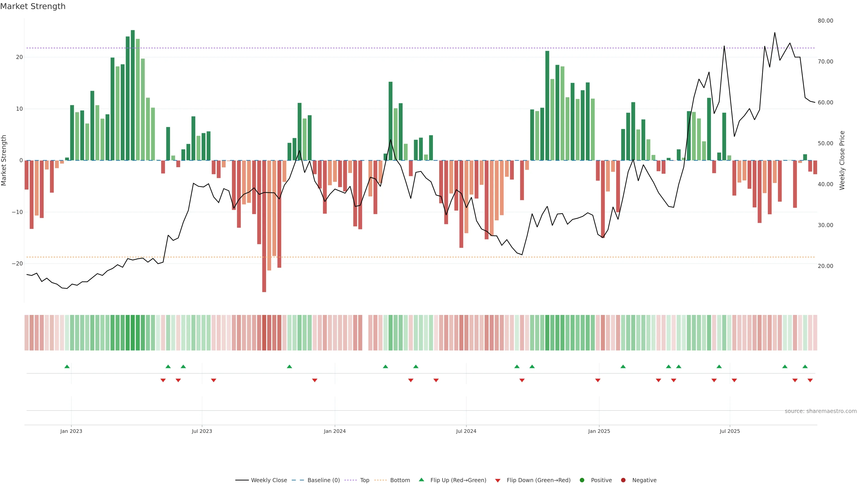868x488 pixels.
Task: Click the Market Strength chart title
Action: click(x=33, y=6)
